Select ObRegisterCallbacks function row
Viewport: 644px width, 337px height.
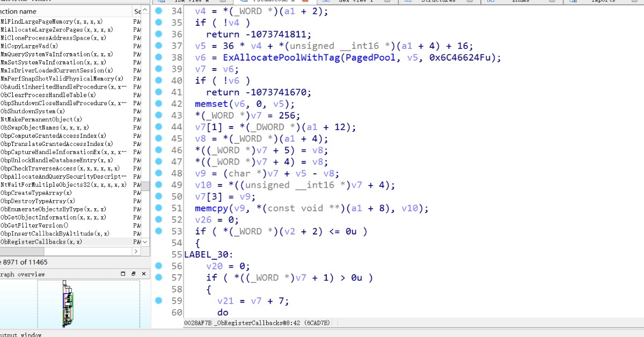[71, 241]
